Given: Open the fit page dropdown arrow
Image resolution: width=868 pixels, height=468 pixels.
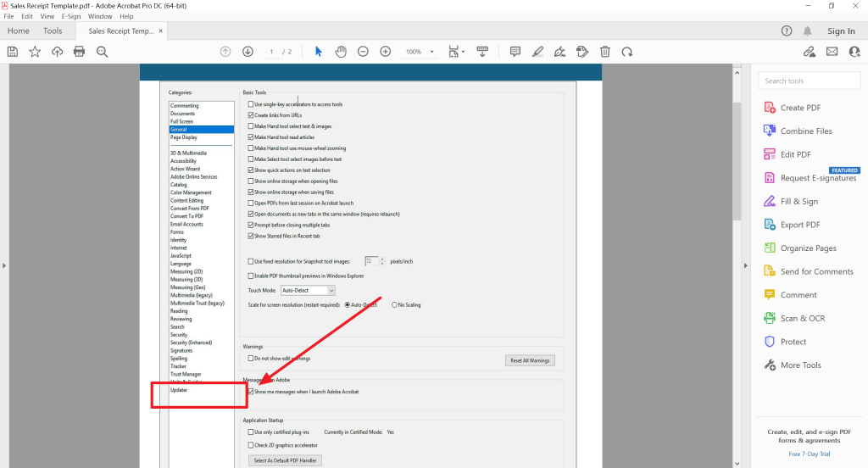Looking at the screenshot, I should click(464, 52).
